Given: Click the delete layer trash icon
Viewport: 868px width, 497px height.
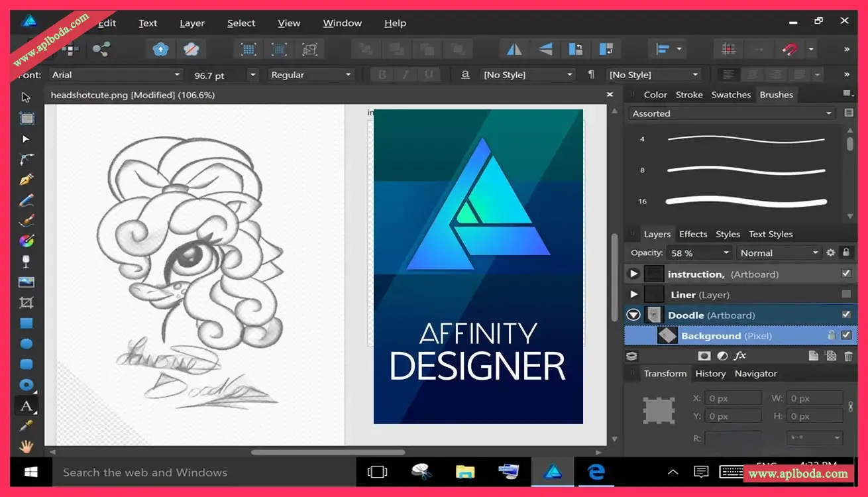Looking at the screenshot, I should (847, 355).
